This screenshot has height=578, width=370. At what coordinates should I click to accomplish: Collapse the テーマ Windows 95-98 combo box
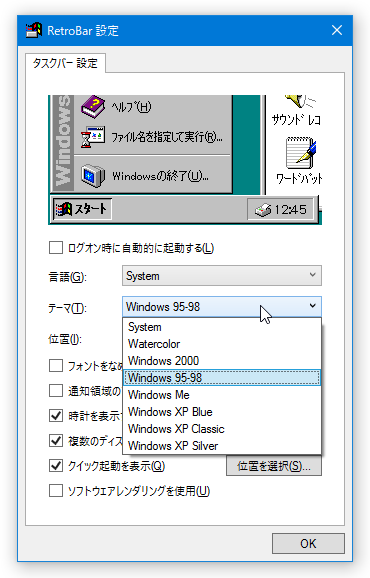pyautogui.click(x=221, y=306)
